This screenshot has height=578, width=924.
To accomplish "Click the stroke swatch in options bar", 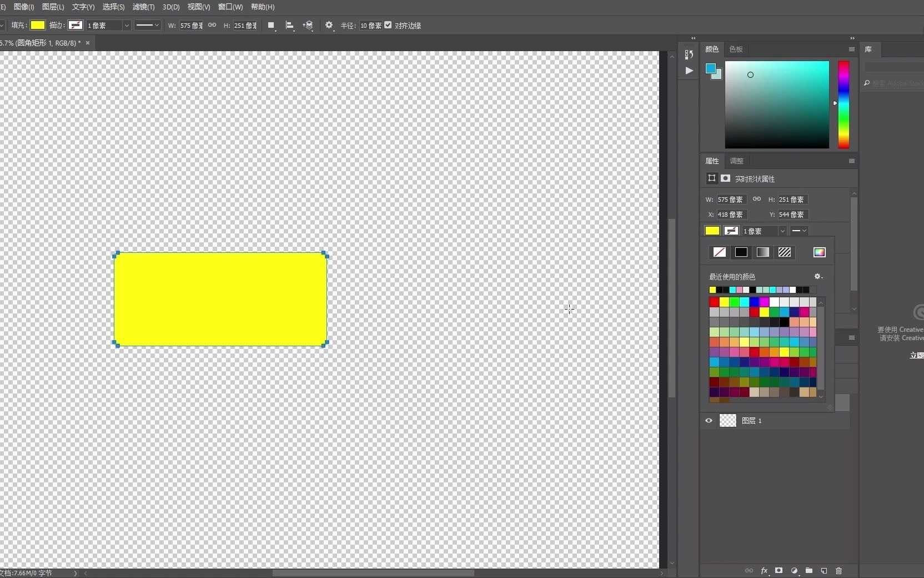I will click(x=75, y=25).
